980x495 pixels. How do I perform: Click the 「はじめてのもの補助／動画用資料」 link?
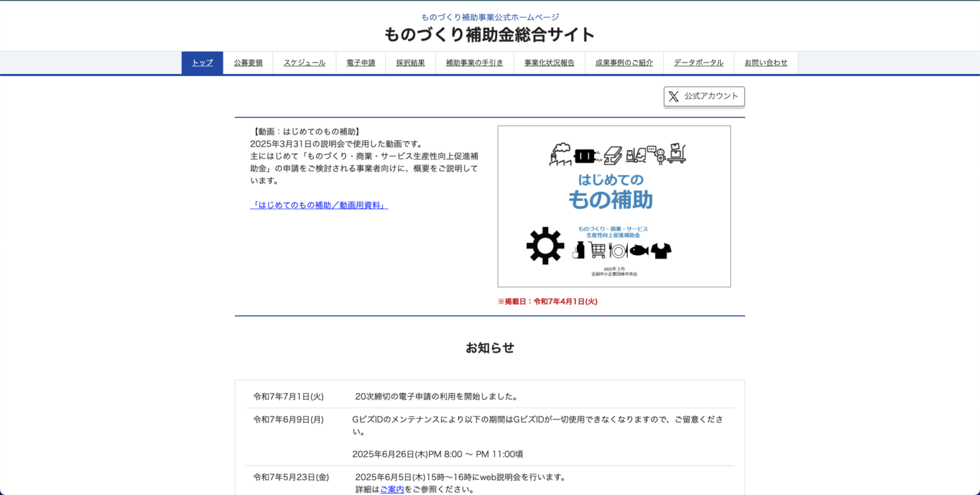[320, 205]
